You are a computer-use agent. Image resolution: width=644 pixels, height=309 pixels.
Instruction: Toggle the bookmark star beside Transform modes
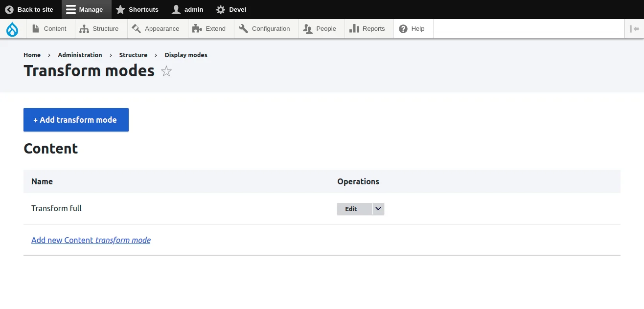(x=166, y=71)
